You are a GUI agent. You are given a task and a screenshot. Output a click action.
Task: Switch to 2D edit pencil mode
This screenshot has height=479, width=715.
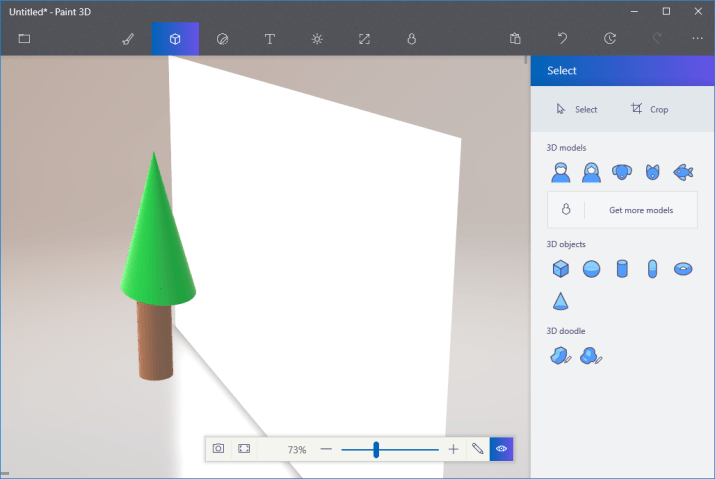click(477, 449)
